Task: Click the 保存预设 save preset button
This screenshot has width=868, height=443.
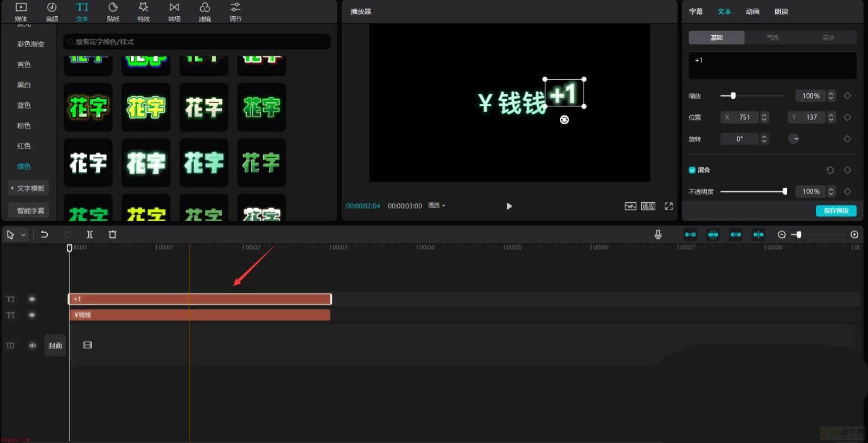Action: 836,210
